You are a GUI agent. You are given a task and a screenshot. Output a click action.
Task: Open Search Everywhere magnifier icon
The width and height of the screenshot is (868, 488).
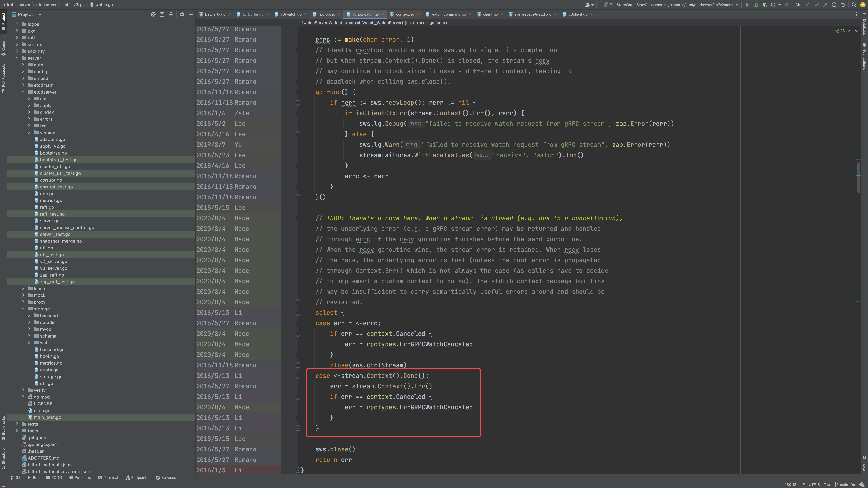(854, 5)
